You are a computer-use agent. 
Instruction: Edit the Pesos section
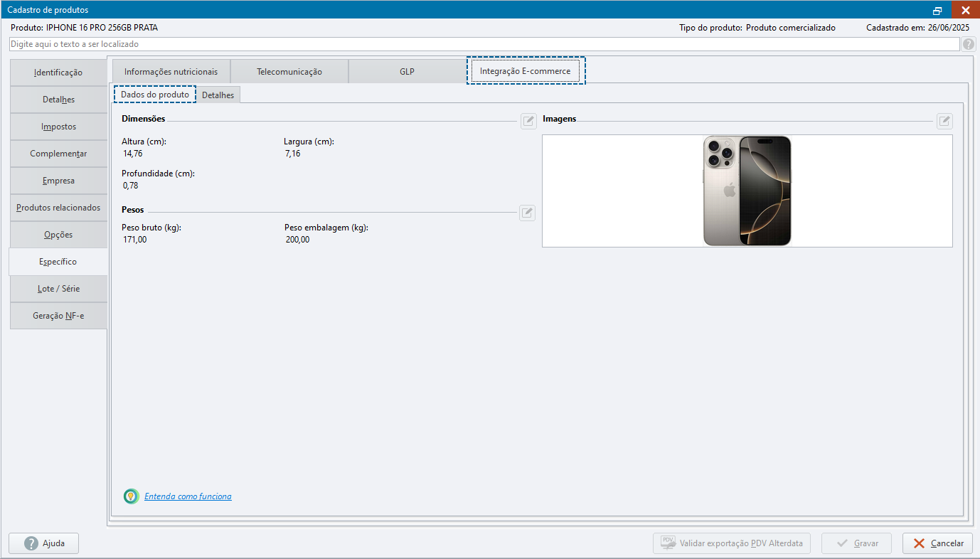527,213
